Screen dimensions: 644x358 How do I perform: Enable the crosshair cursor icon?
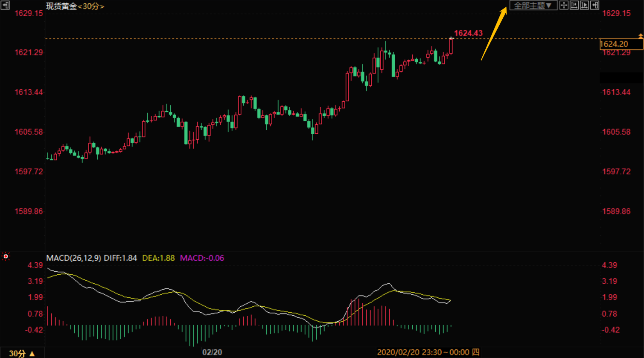coord(563,6)
